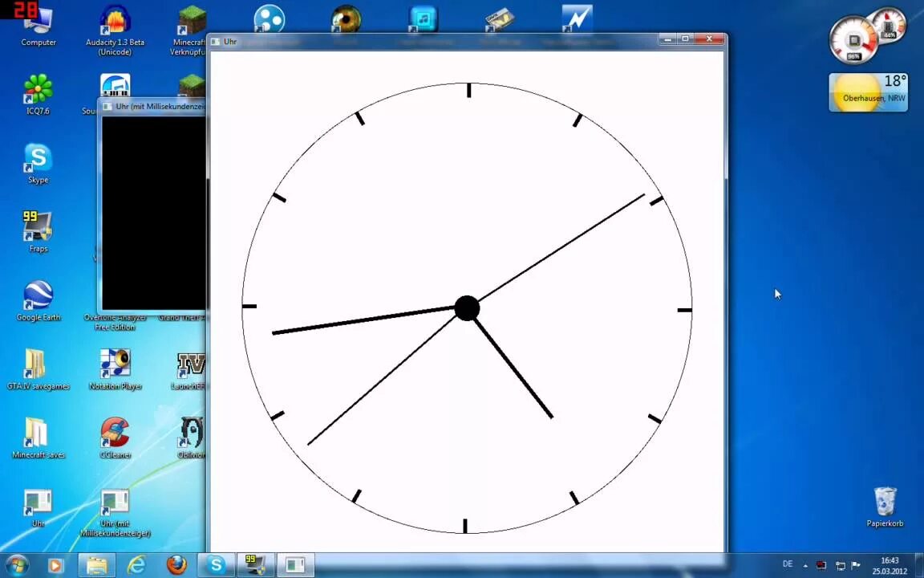
Task: Bring Uhr (mit Millisekundenzeiger) window to front
Action: coord(152,107)
